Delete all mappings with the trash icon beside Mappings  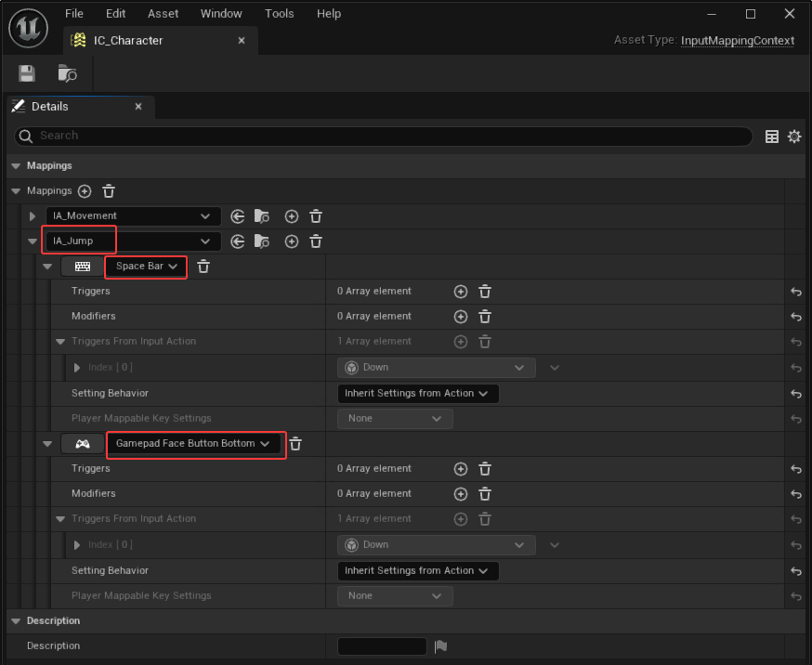coord(109,191)
